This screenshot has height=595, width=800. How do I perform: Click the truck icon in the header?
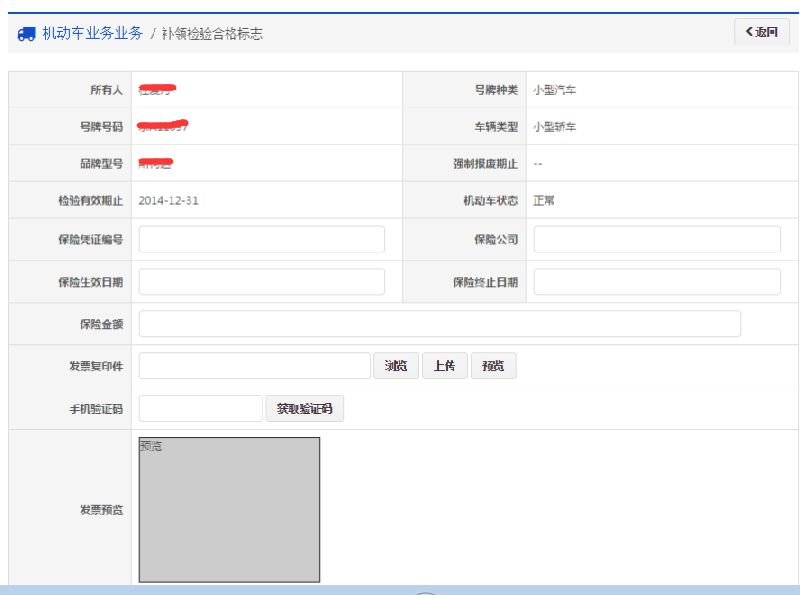coord(26,33)
